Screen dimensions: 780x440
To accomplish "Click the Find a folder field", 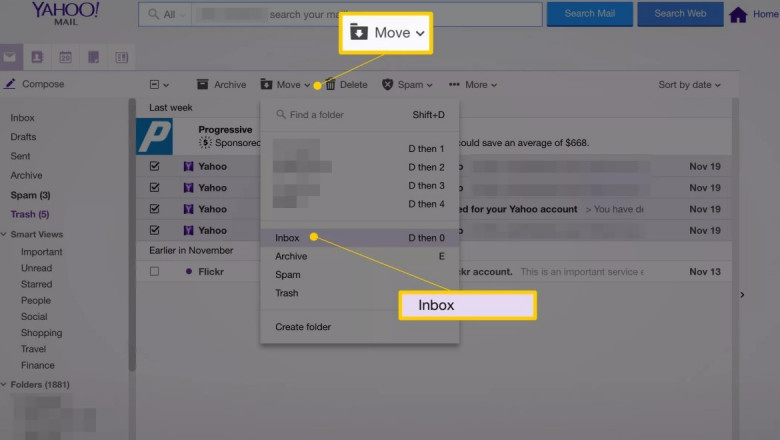I will [340, 115].
